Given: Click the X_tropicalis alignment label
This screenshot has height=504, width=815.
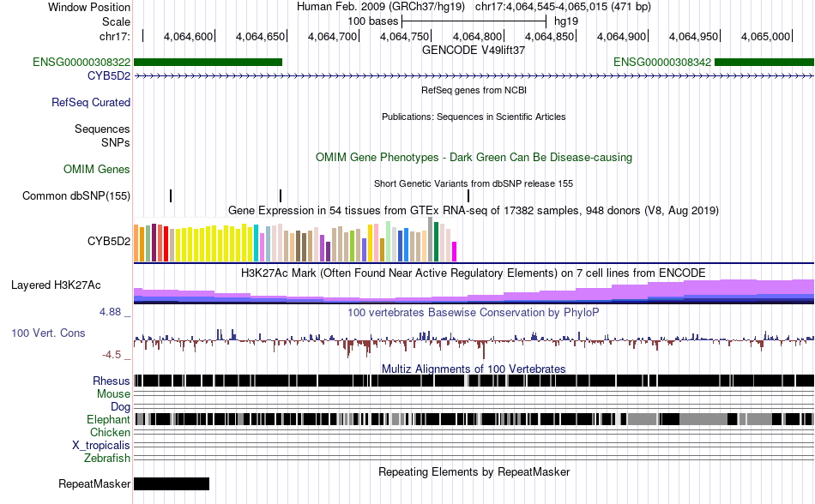Looking at the screenshot, I should (101, 446).
